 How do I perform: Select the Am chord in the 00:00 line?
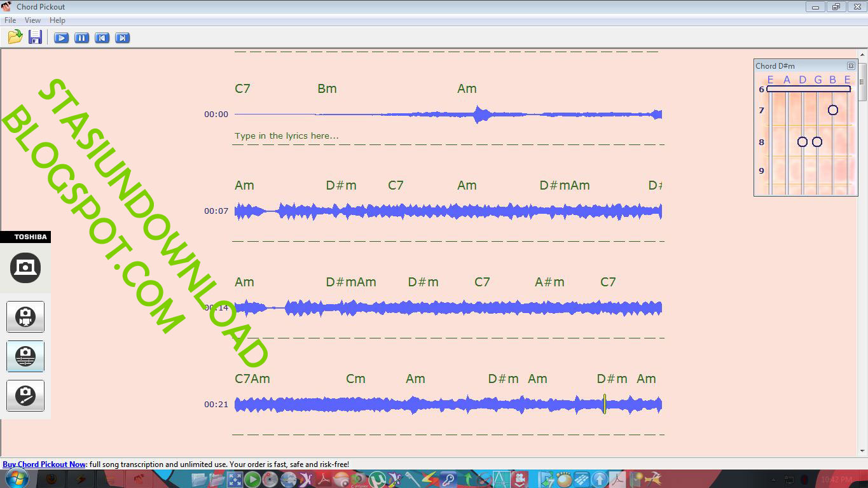pyautogui.click(x=467, y=88)
